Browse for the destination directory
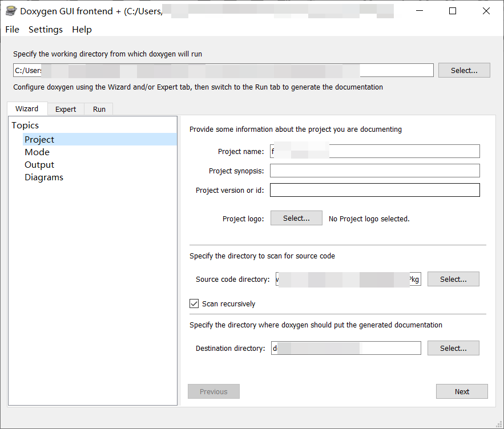The image size is (504, 429). [x=453, y=348]
